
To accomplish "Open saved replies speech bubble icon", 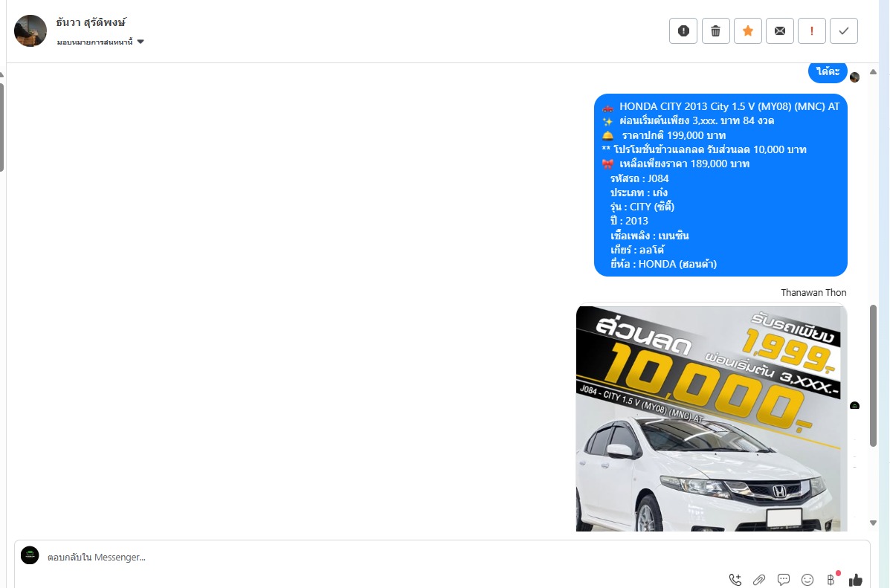I will (x=783, y=580).
